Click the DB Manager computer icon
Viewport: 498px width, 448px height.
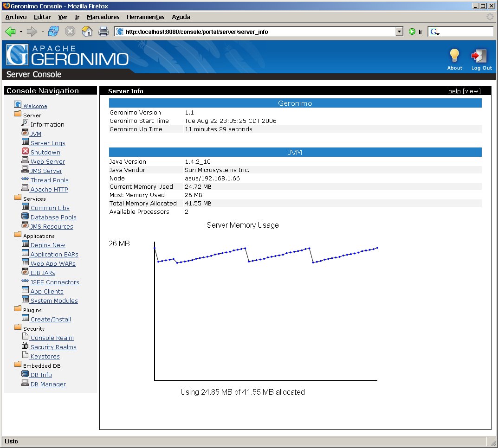(x=25, y=383)
